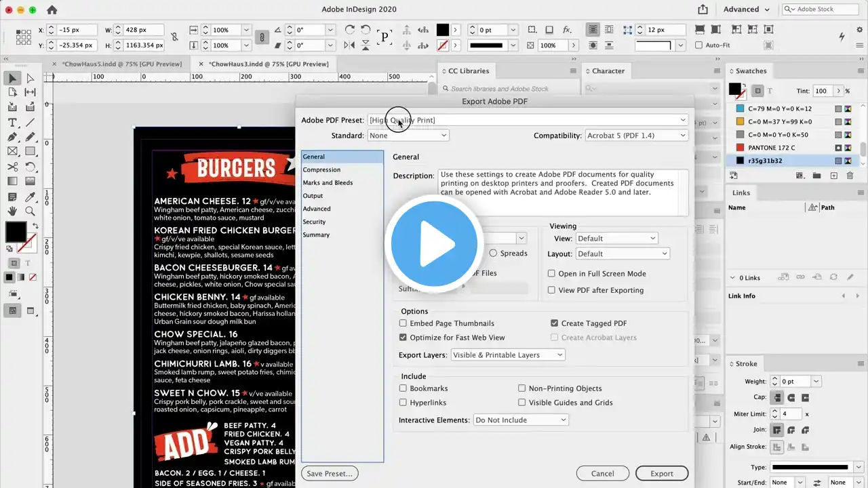
Task: Click the Share document icon
Action: coord(703,9)
